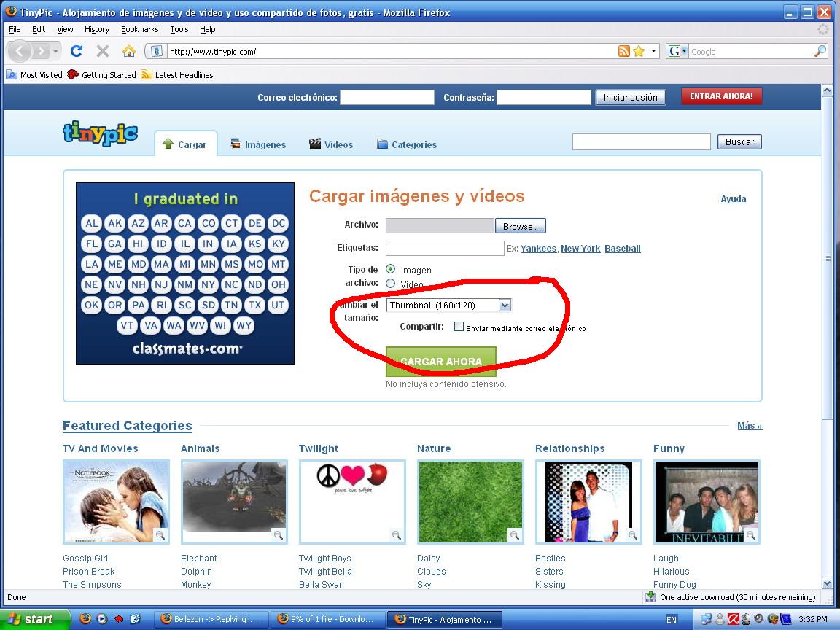
Task: Click the magnifier on the Animals thumbnail
Action: point(278,534)
